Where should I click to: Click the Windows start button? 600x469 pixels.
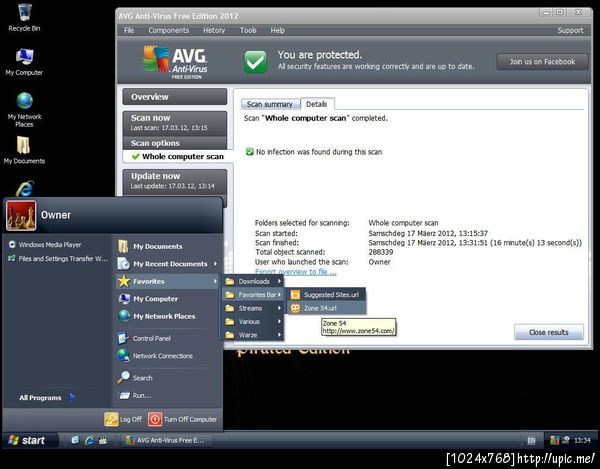click(x=30, y=440)
